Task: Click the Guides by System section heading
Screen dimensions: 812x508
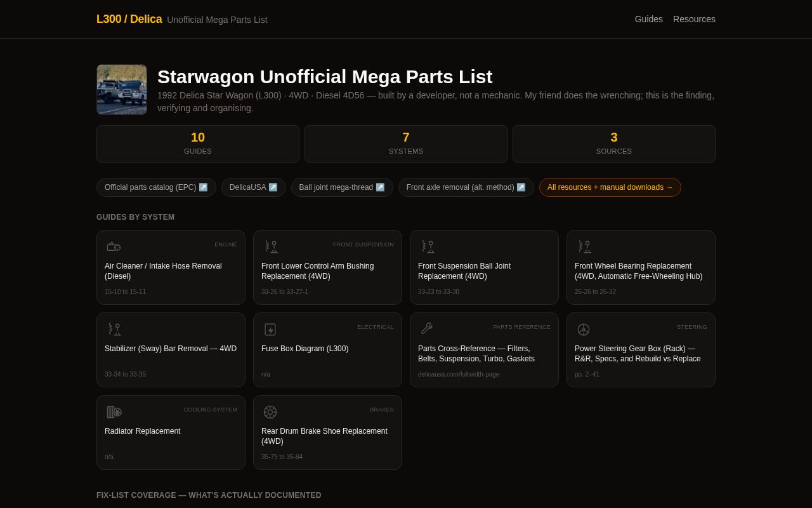Action: point(135,217)
